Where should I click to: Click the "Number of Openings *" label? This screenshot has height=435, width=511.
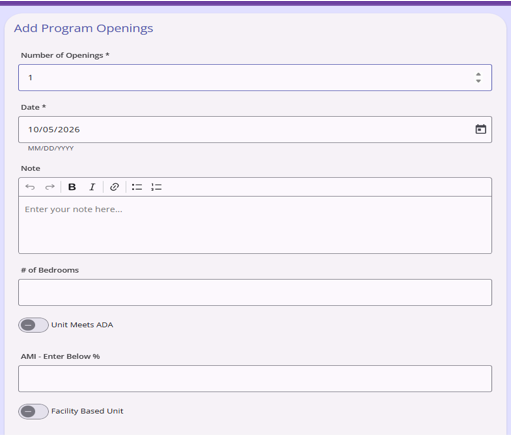pos(65,55)
